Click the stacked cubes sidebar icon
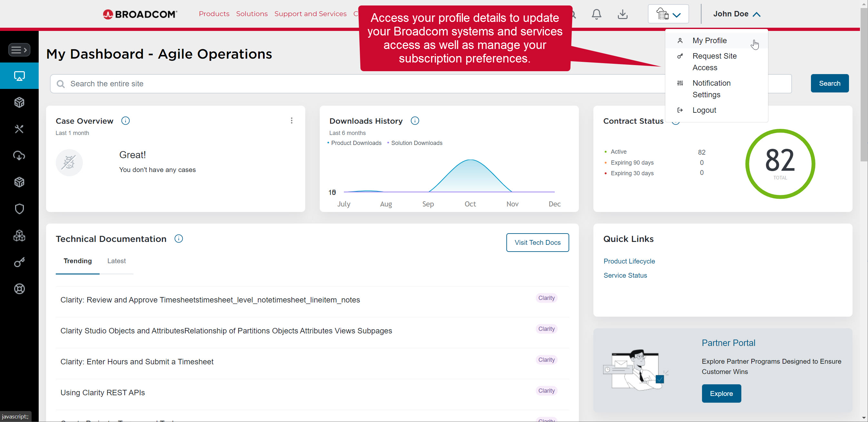The height and width of the screenshot is (422, 868). pyautogui.click(x=19, y=235)
